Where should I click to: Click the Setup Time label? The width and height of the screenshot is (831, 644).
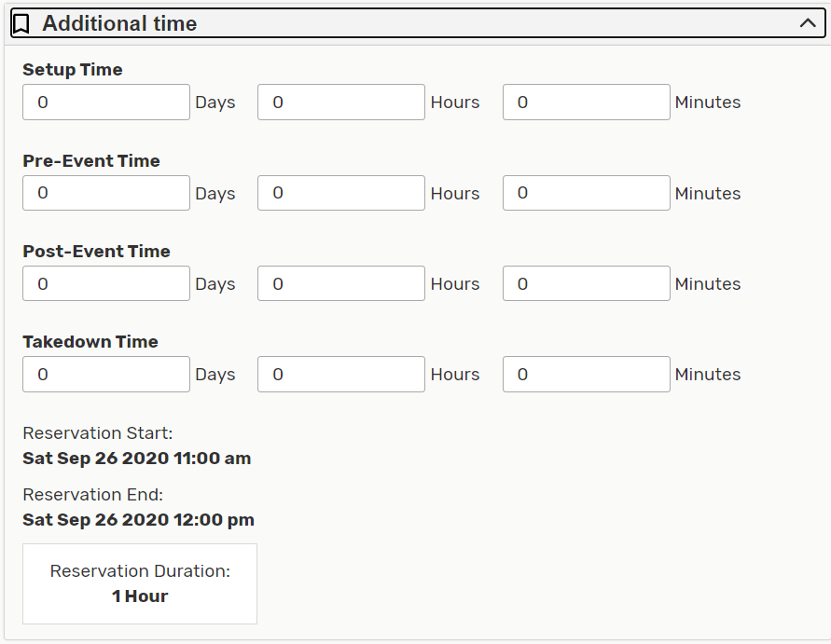[x=73, y=70]
